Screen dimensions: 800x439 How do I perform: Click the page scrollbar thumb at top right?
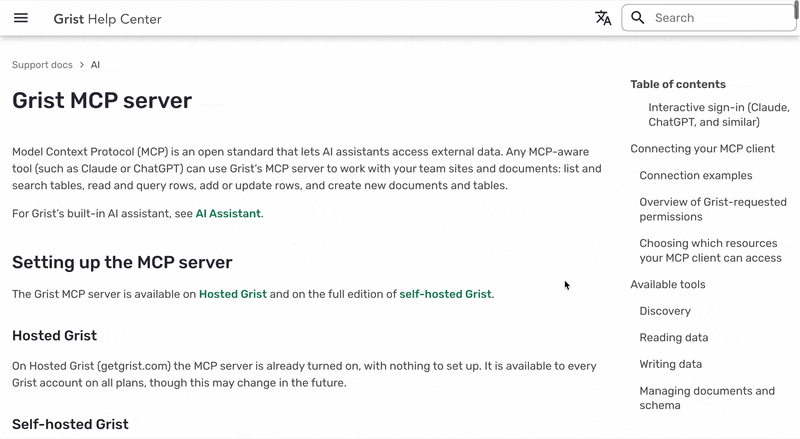pyautogui.click(x=796, y=9)
